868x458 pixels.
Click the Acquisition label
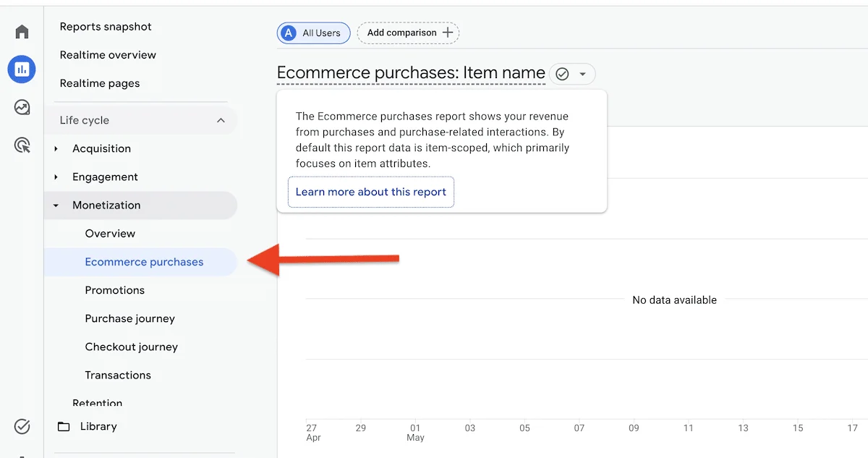coord(101,148)
